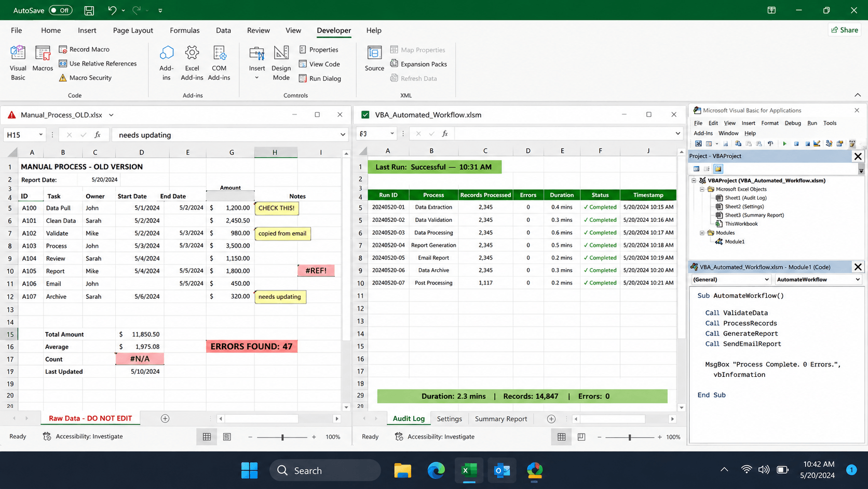Screen dimensions: 868x489
Task: Toggle Design Mode
Action: point(281,63)
